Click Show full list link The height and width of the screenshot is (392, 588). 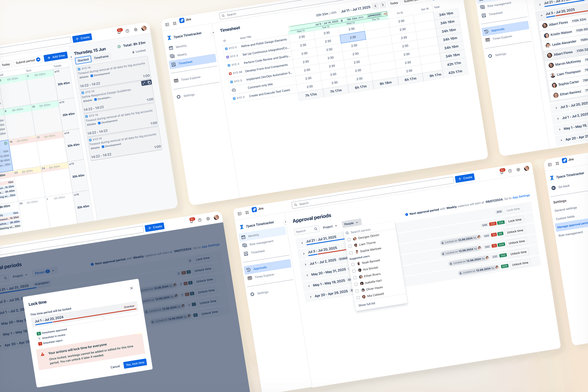point(367,304)
